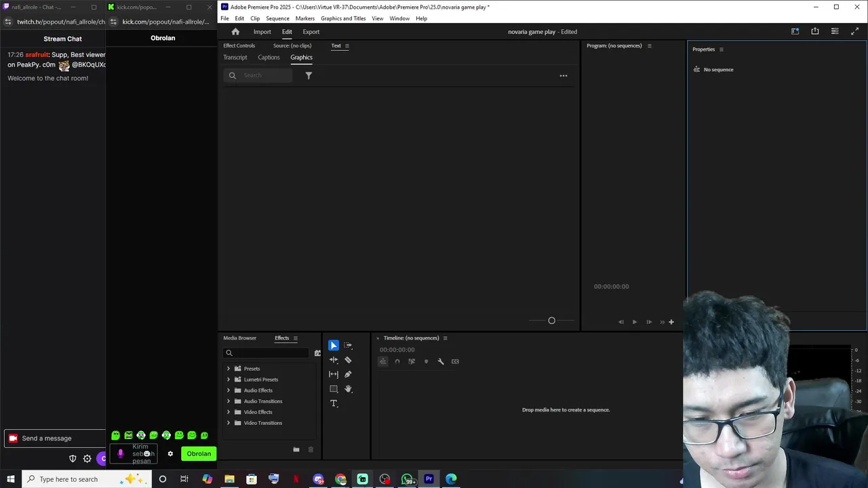Screen dimensions: 868x488
Task: Click Step Back in Program monitor
Action: 620,322
